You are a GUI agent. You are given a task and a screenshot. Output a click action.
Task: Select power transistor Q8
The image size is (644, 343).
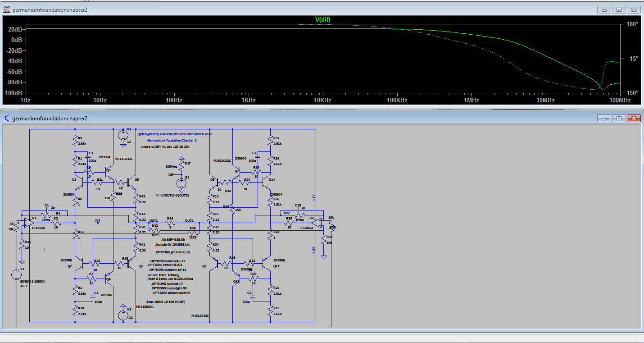pyautogui.click(x=213, y=183)
